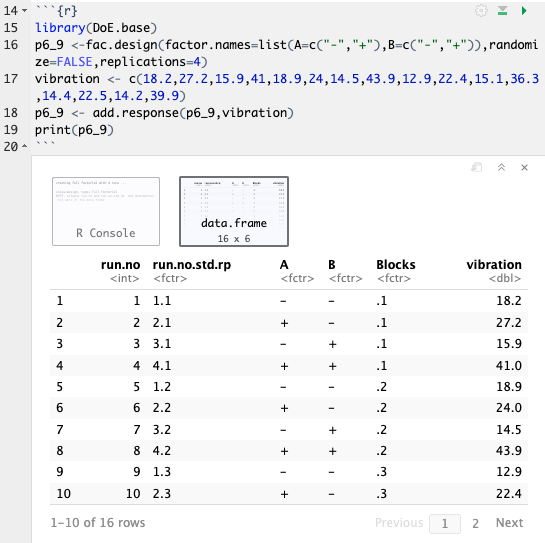The image size is (545, 543).
Task: Click run.no.std.rp cell 1.2
Action: pos(162,387)
